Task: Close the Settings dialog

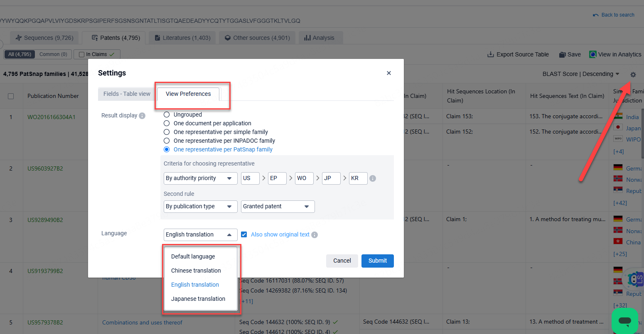Action: 389,73
